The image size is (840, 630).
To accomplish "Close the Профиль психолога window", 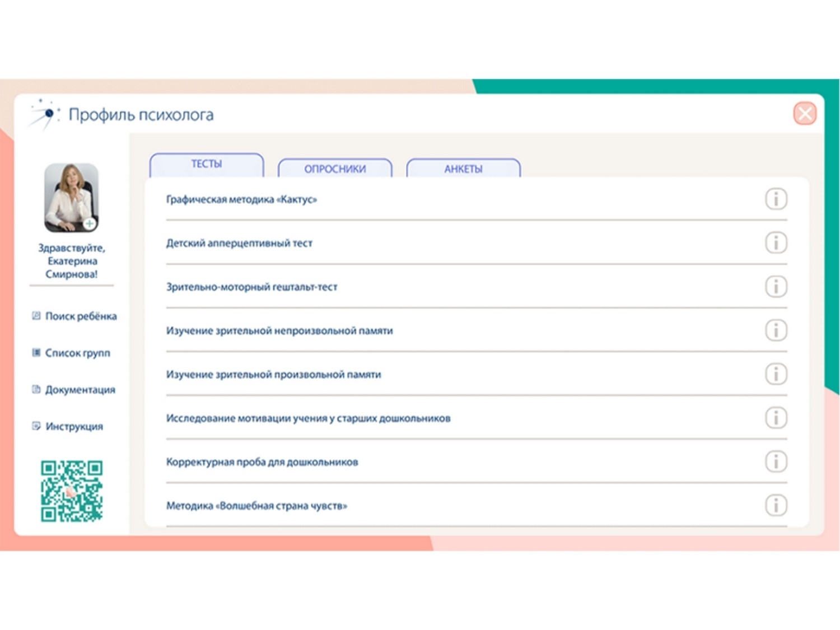I will 805,114.
